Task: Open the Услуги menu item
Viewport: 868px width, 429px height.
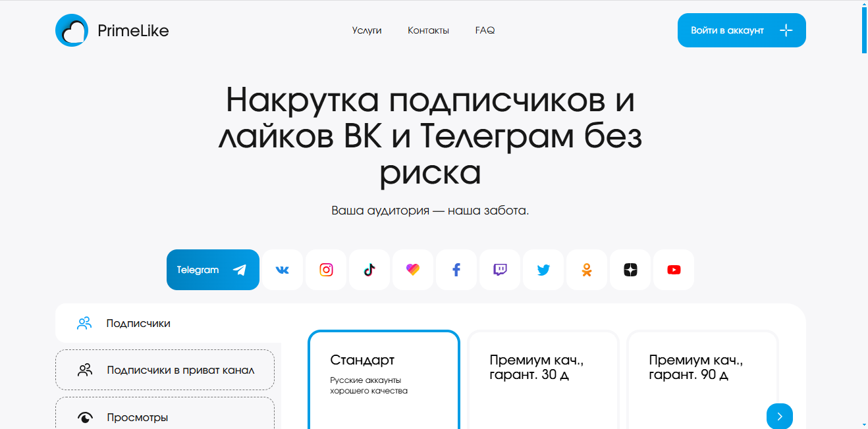Action: point(367,30)
